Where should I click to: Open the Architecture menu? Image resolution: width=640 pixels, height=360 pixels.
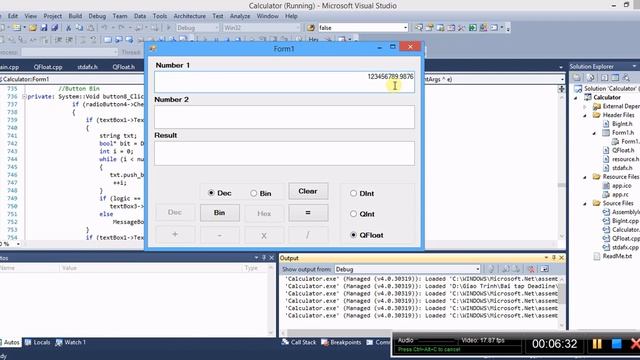(x=190, y=16)
